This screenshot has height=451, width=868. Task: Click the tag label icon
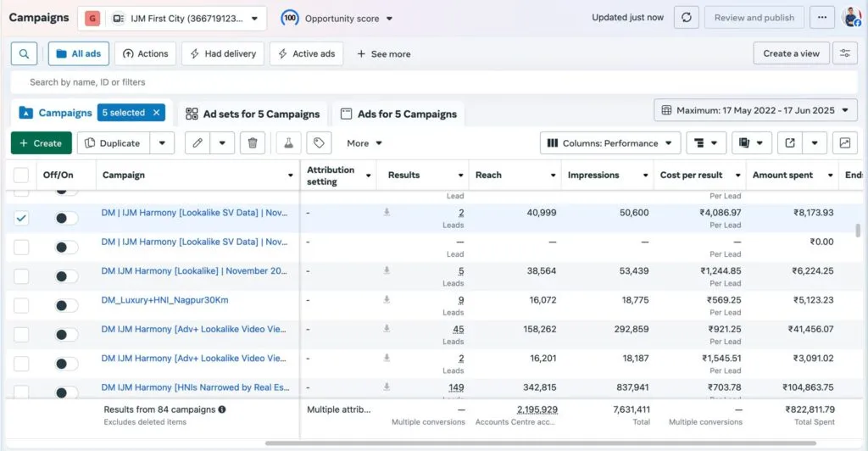click(x=319, y=143)
